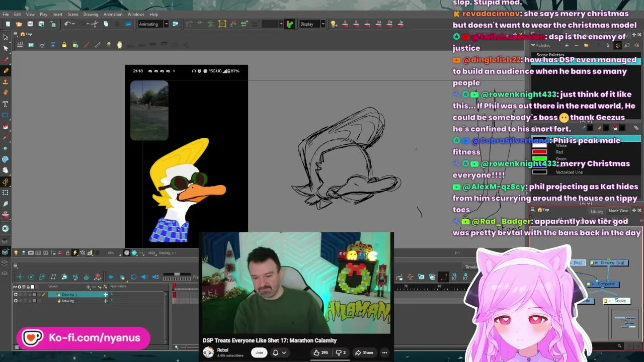Image resolution: width=644 pixels, height=362 pixels.
Task: Open the Workspace Manager icon
Action: pos(175,24)
